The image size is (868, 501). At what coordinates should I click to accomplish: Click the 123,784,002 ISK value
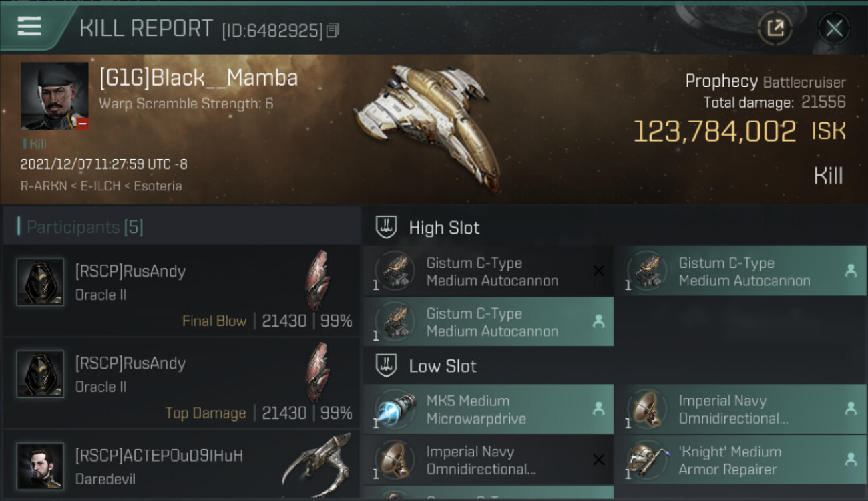714,132
